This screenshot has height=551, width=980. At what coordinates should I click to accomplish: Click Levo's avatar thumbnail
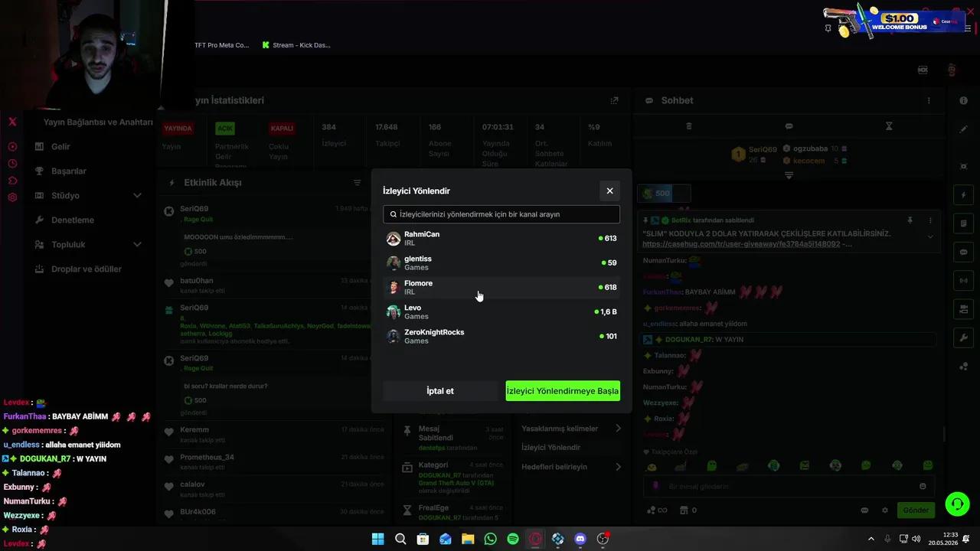point(394,312)
